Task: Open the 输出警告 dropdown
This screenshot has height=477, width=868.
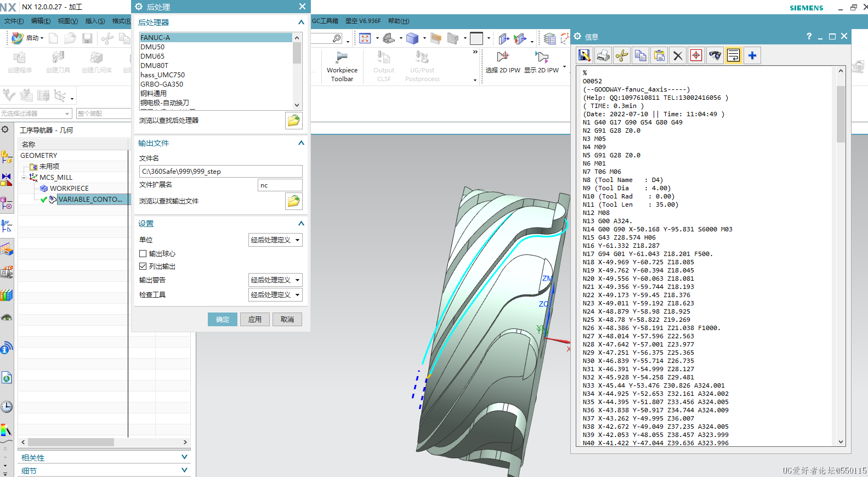Action: click(275, 280)
